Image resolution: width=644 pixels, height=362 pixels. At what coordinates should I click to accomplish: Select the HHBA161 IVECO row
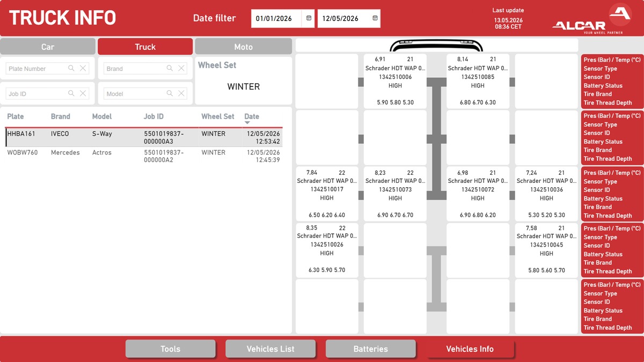point(144,137)
